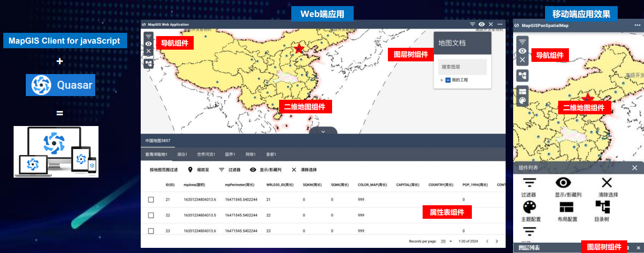Screen dimensions: 644x253
Task: Check the row with ID 23
Action: [x=151, y=231]
